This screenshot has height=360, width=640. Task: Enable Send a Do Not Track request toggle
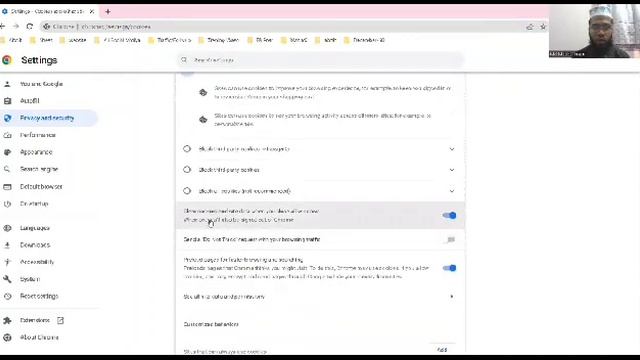click(x=449, y=240)
